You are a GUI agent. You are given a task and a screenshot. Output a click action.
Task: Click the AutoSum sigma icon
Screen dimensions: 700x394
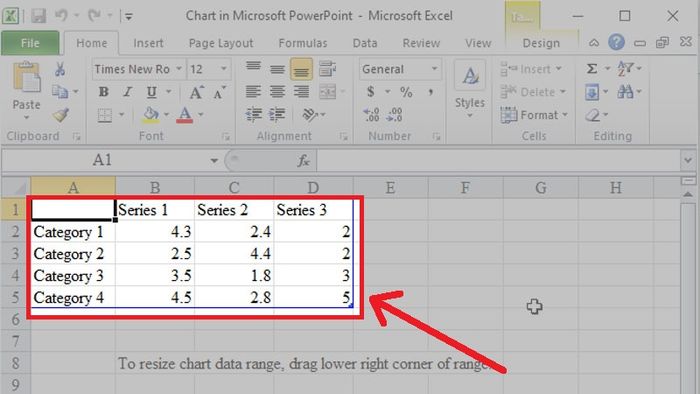(592, 69)
